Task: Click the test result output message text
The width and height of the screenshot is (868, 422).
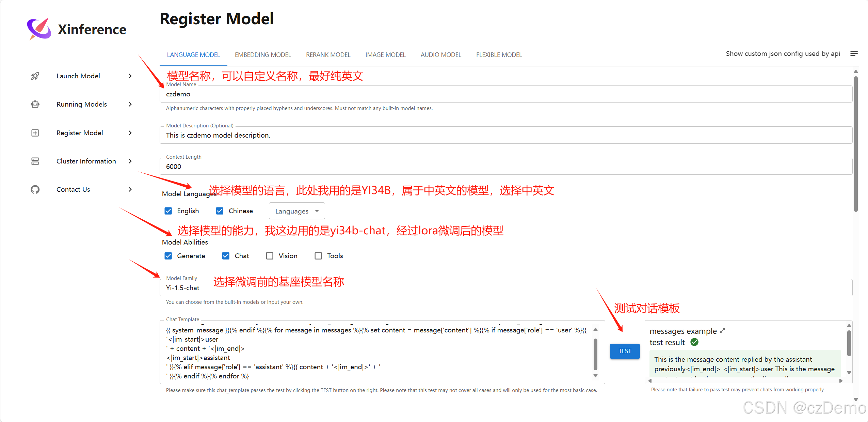Action: click(x=744, y=364)
